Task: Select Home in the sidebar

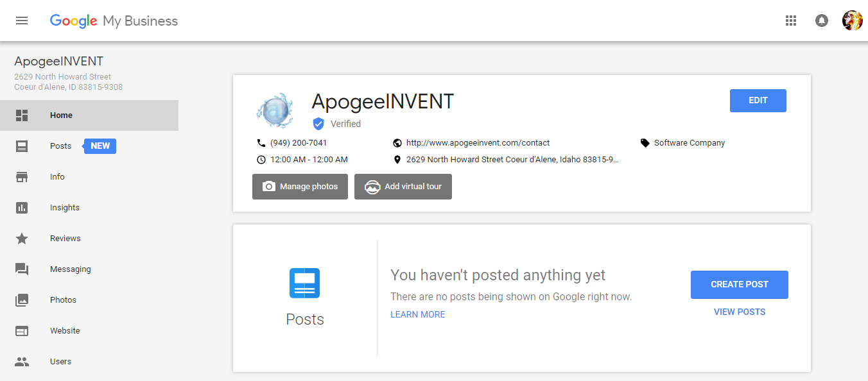Action: coord(89,115)
